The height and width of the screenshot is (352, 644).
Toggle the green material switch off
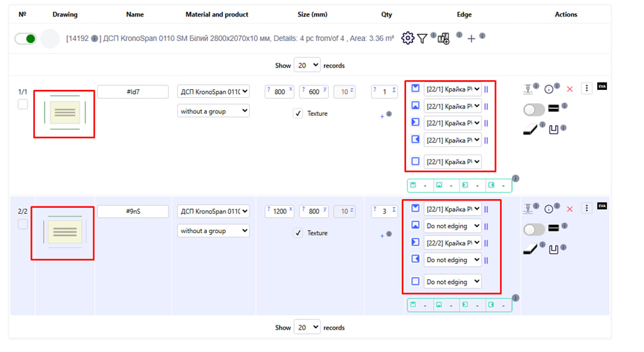pos(26,39)
